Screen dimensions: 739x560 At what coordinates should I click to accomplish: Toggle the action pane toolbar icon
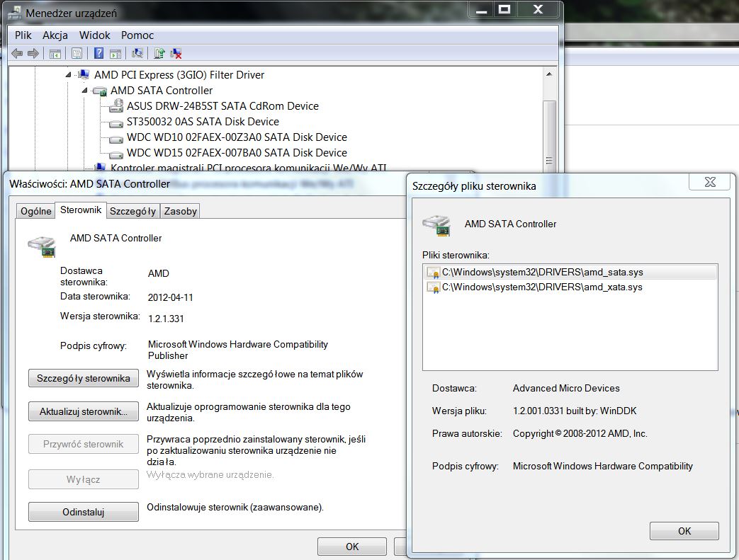point(115,54)
